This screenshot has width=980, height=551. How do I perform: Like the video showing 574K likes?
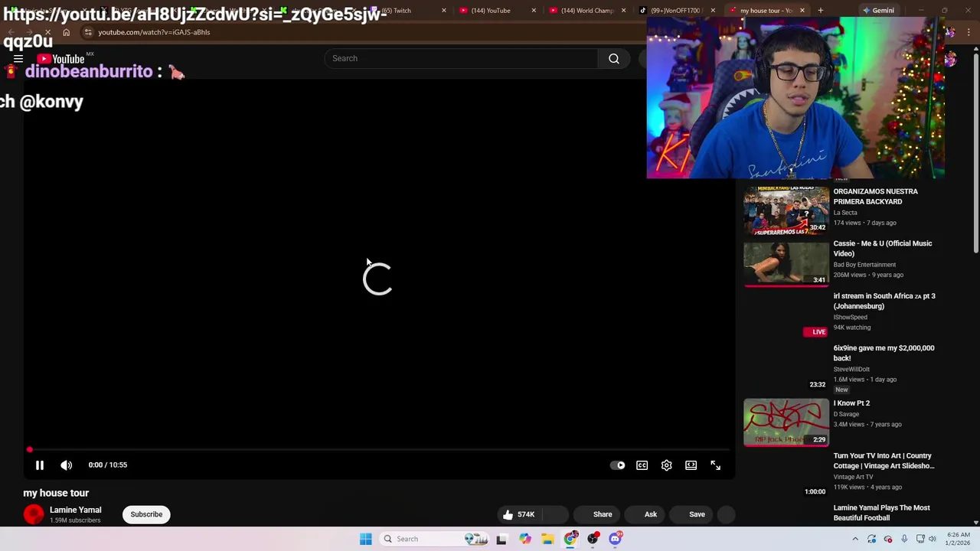click(x=519, y=514)
